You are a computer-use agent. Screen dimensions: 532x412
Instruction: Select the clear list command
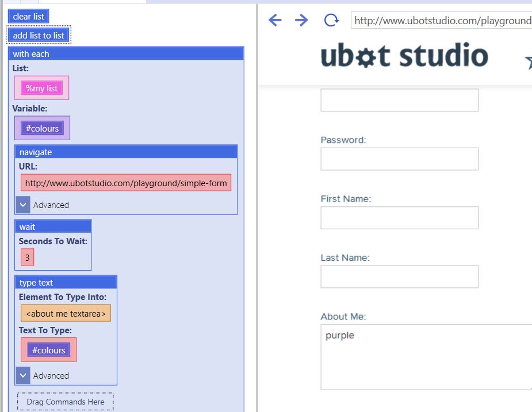(29, 16)
